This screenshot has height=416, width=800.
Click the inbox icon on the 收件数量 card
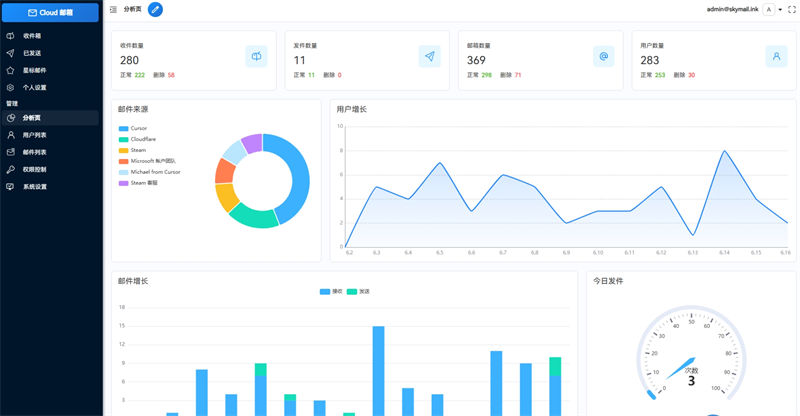point(256,56)
